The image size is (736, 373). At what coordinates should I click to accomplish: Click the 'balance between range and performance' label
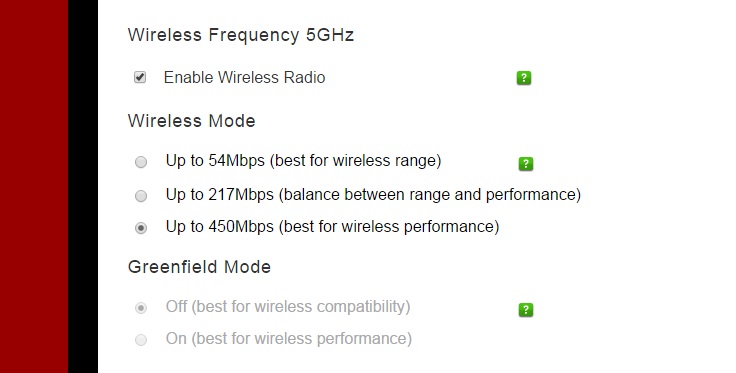pos(429,195)
